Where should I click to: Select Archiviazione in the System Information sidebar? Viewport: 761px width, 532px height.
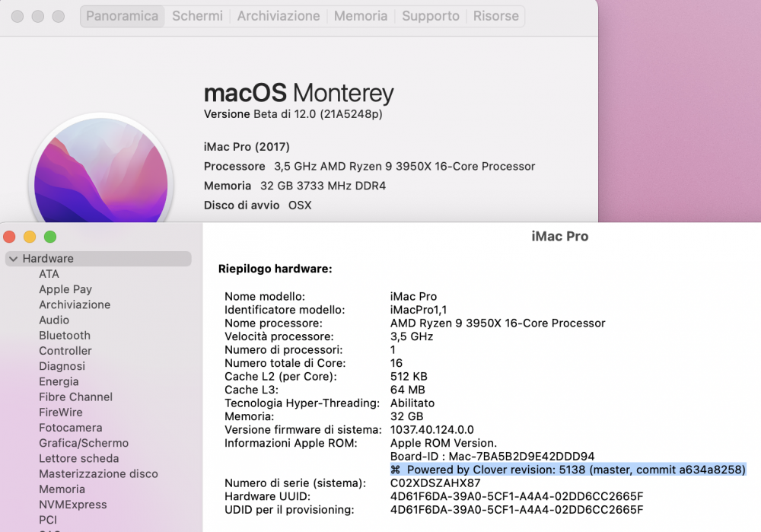pyautogui.click(x=75, y=305)
